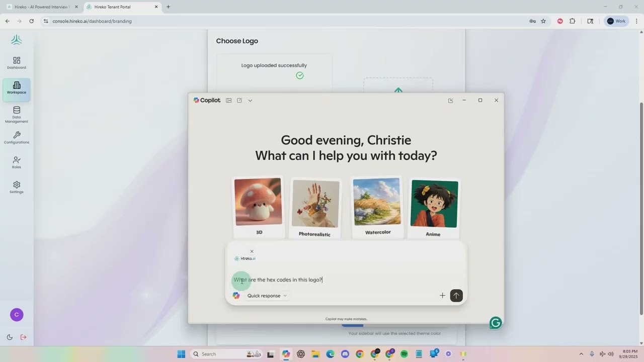Remove the Hireko.ai attachment chip

click(x=252, y=251)
